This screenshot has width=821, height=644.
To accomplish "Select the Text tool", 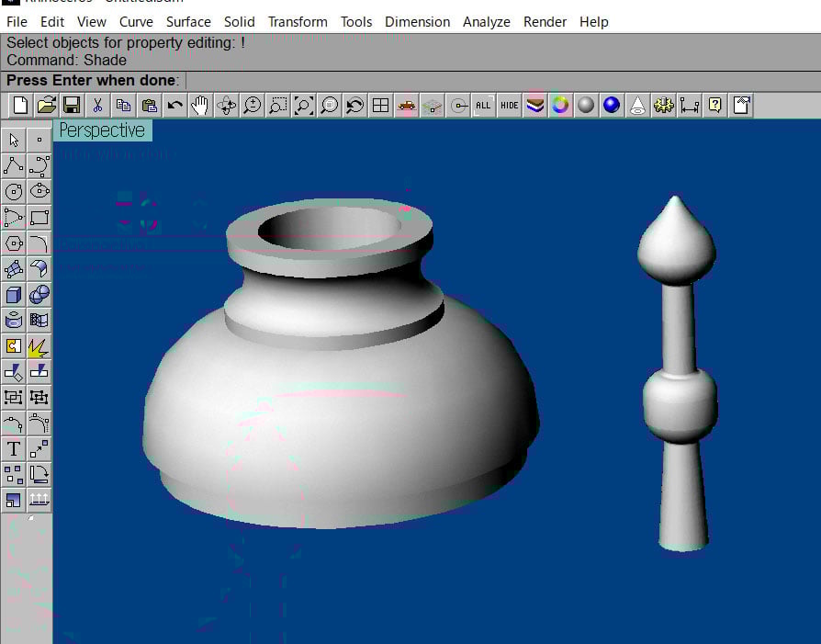I will pos(14,449).
